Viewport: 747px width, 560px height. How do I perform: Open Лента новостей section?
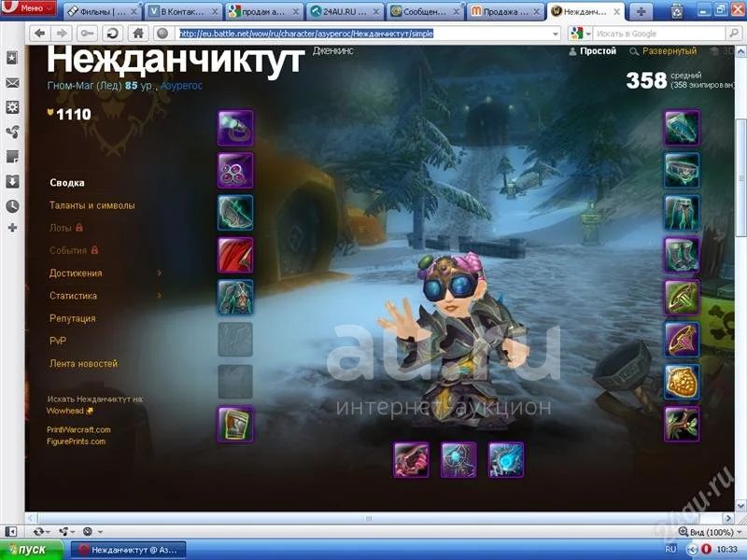click(x=83, y=363)
